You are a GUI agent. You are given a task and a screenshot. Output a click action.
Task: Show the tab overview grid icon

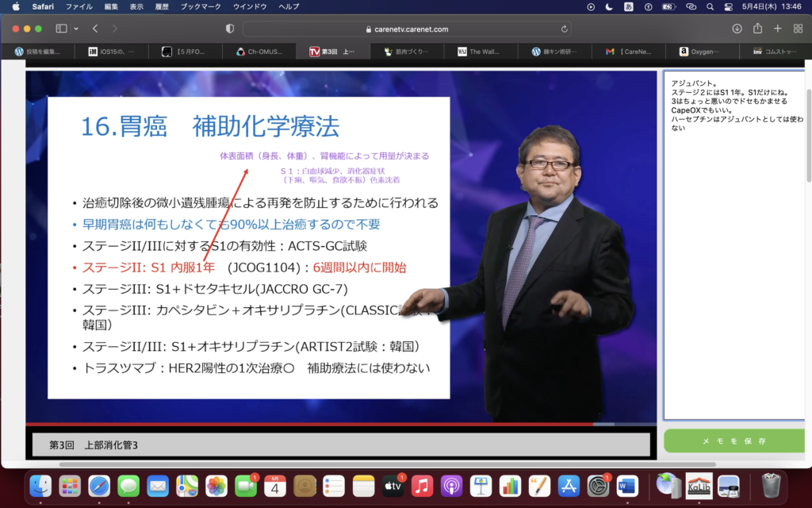tap(798, 29)
